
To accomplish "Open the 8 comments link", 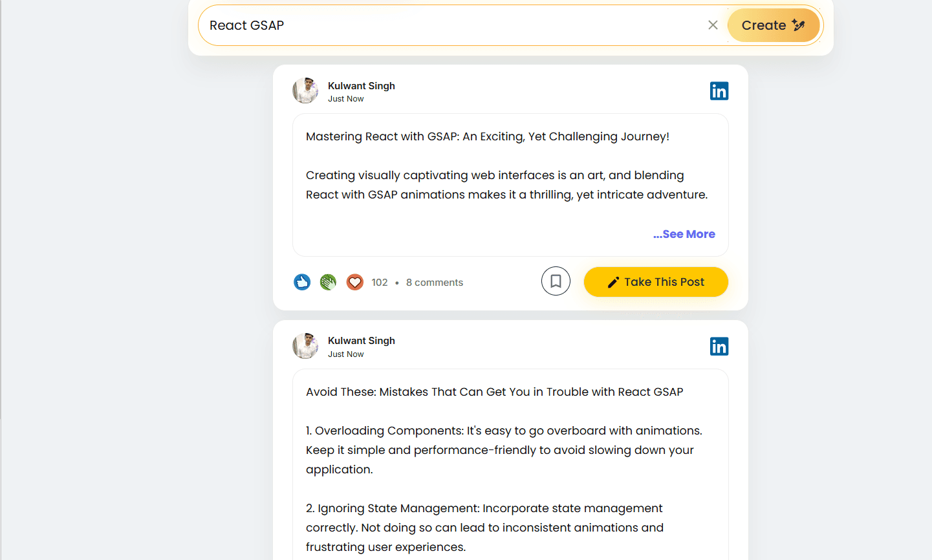I will point(435,283).
